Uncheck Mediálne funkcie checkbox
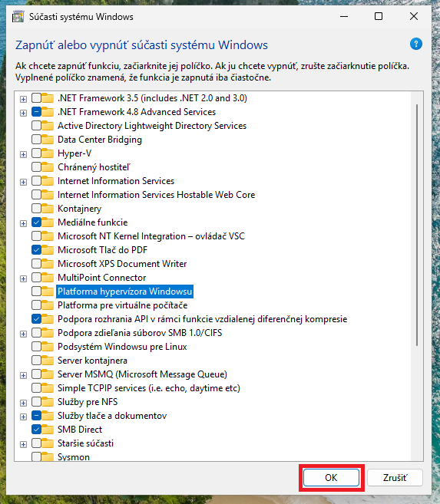Image resolution: width=440 pixels, height=504 pixels. point(36,222)
